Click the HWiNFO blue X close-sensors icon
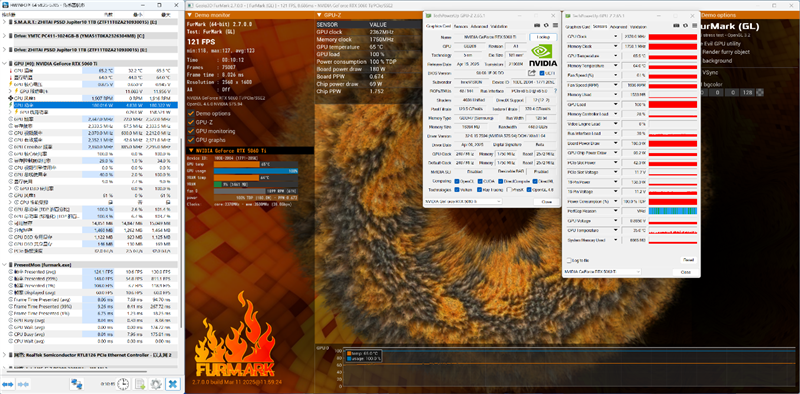800x394 pixels. (x=173, y=383)
